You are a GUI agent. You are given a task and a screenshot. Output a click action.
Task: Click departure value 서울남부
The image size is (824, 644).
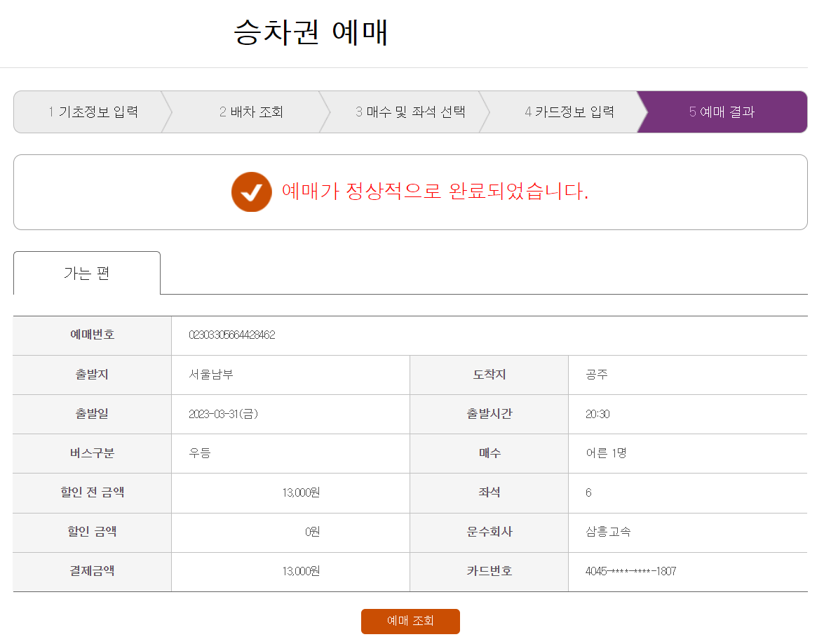[210, 375]
